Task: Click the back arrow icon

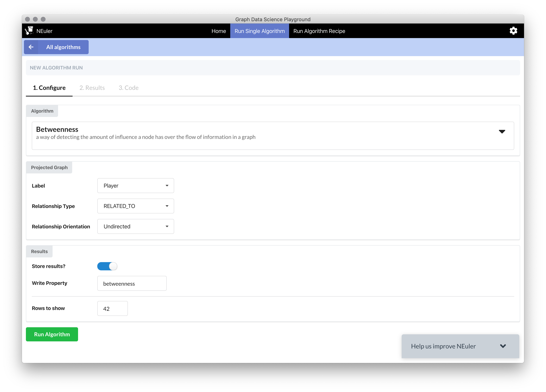Action: point(31,47)
